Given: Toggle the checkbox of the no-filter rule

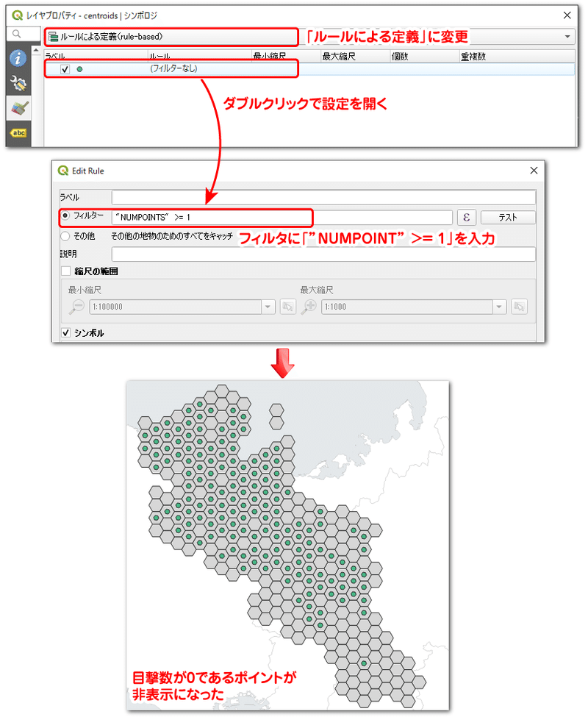Looking at the screenshot, I should [x=65, y=70].
